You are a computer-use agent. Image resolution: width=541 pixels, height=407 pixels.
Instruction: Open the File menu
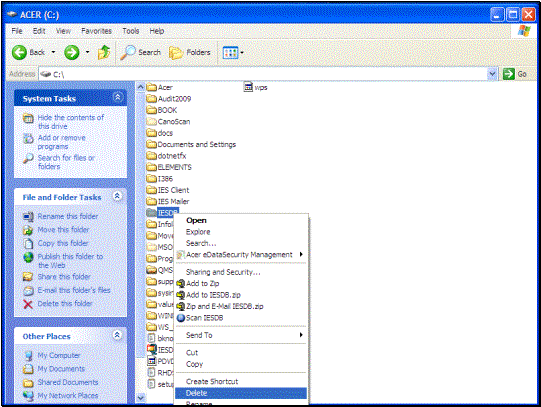[x=17, y=31]
